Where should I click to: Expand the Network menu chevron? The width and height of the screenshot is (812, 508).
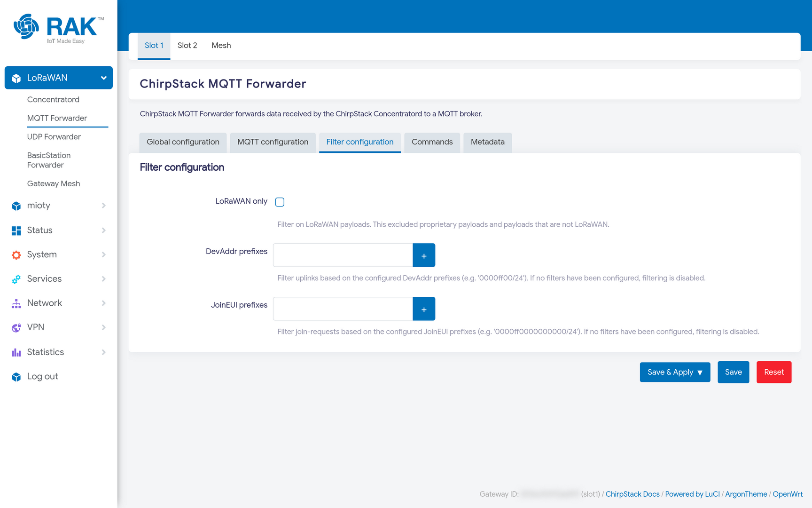pyautogui.click(x=104, y=303)
